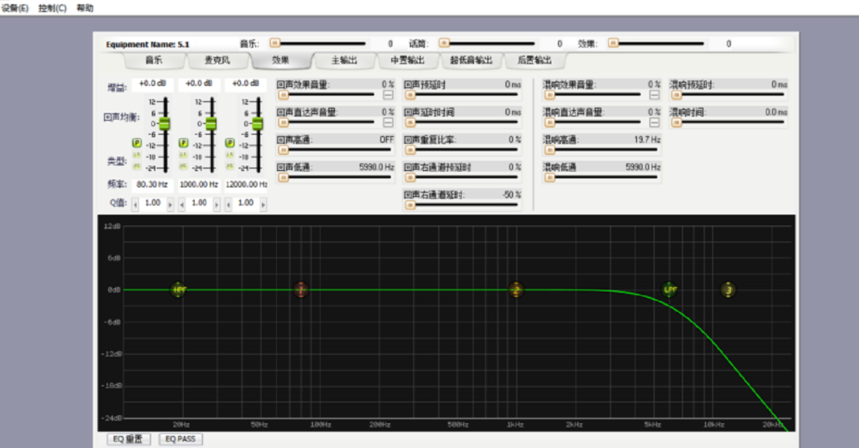Screen dimensions: 859x448
Task: Select the LPF node on the EQ graph
Action: 669,289
